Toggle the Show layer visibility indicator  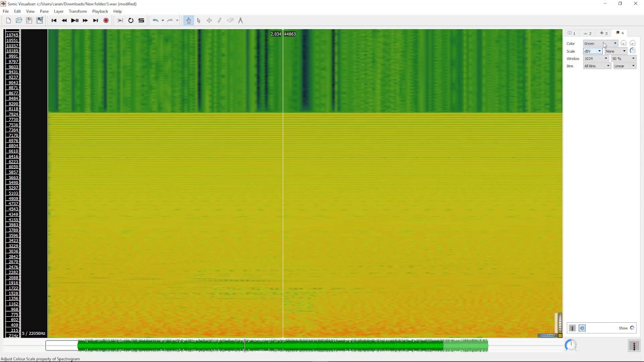point(632,328)
